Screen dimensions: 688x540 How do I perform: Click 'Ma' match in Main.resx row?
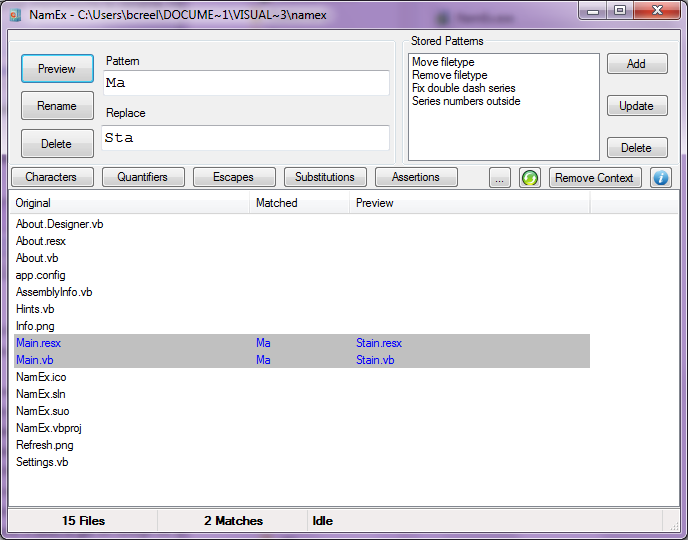(x=263, y=343)
